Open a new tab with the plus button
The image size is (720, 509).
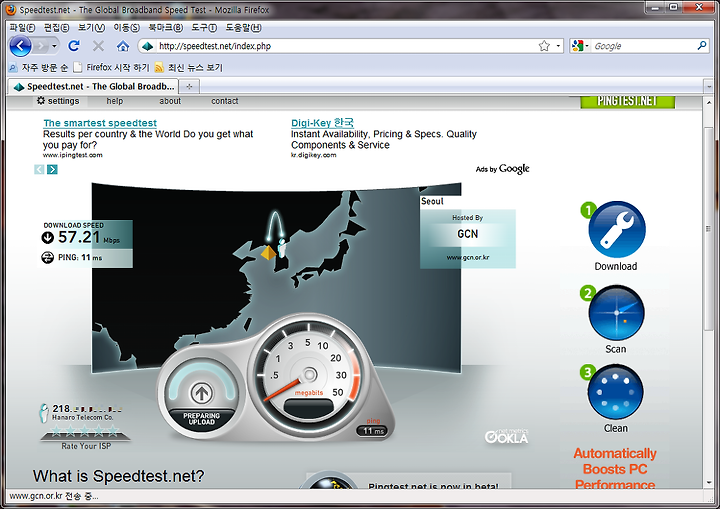tap(189, 86)
